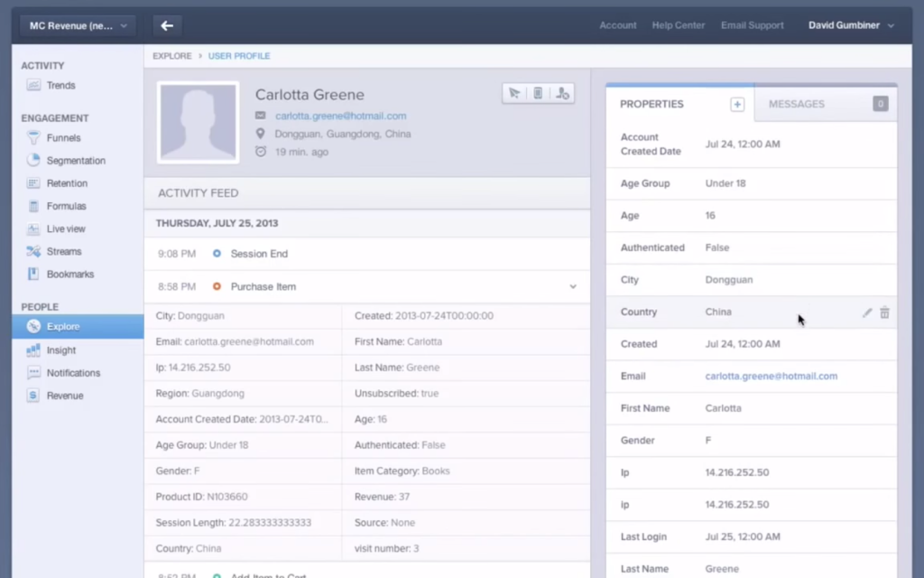Image resolution: width=924 pixels, height=578 pixels.
Task: Open the Account menu
Action: click(x=617, y=25)
